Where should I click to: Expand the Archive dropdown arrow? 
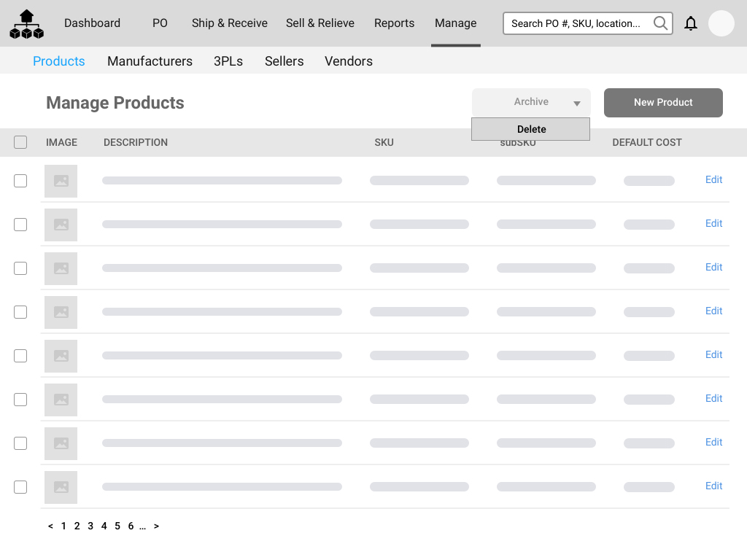576,104
